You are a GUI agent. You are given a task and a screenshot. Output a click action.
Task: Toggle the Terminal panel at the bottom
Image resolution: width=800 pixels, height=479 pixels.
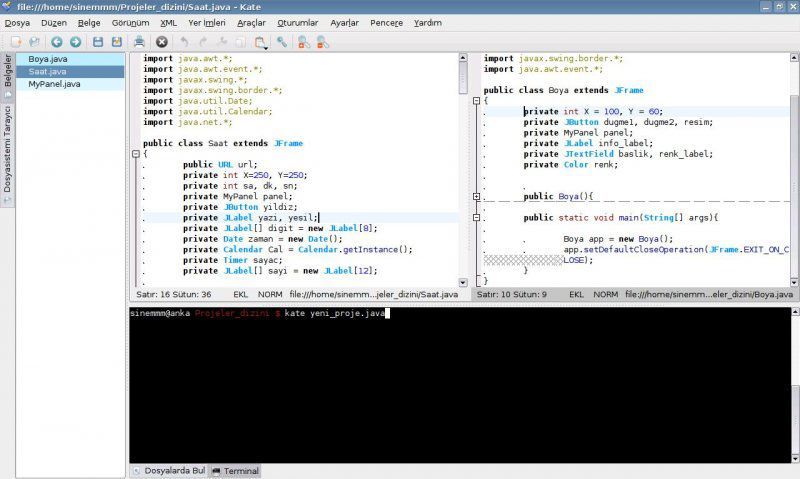click(x=235, y=470)
